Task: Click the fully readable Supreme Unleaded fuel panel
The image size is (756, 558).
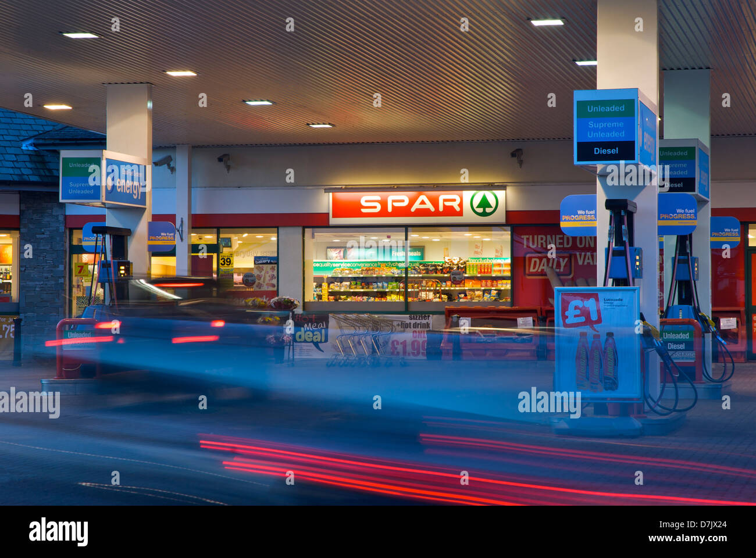Action: coord(605,129)
